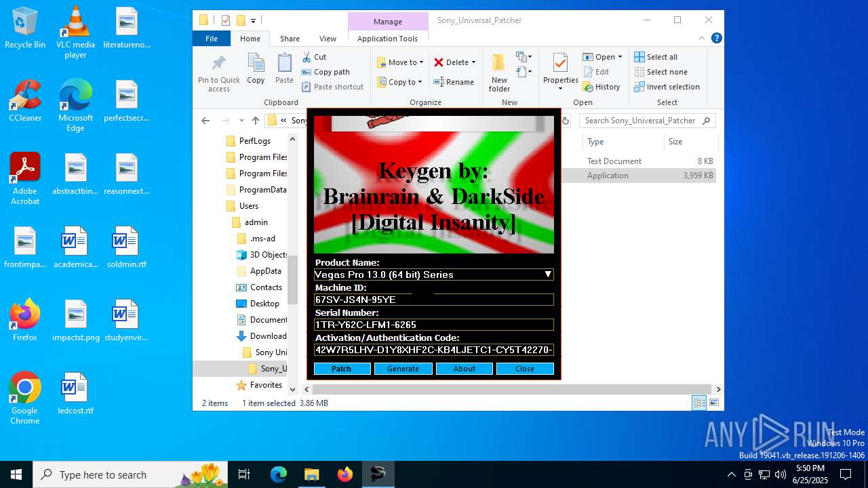Image resolution: width=868 pixels, height=488 pixels.
Task: Select the Manage contextual tab
Action: [388, 22]
